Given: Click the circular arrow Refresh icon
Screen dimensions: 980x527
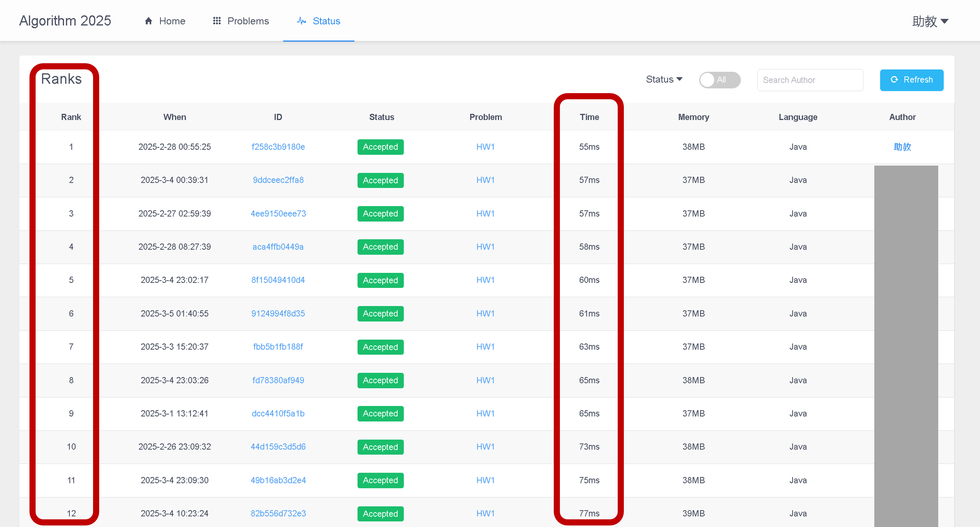Looking at the screenshot, I should [x=894, y=80].
